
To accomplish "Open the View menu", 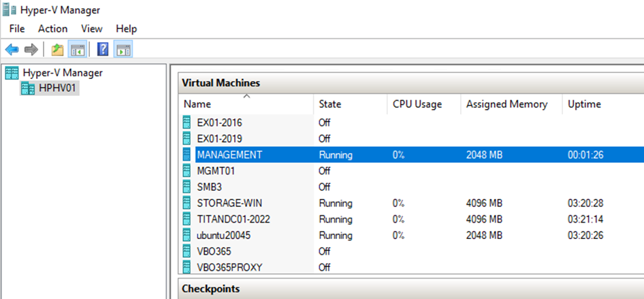I will pyautogui.click(x=92, y=29).
